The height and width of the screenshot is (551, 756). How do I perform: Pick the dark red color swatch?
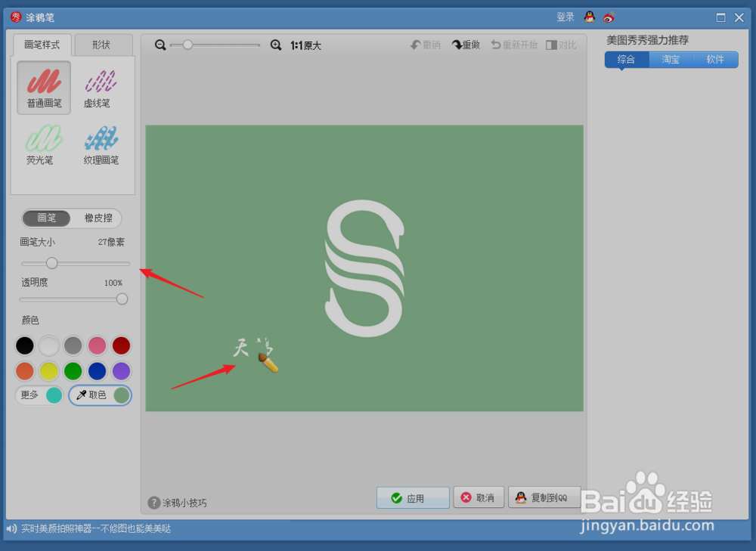tap(121, 345)
